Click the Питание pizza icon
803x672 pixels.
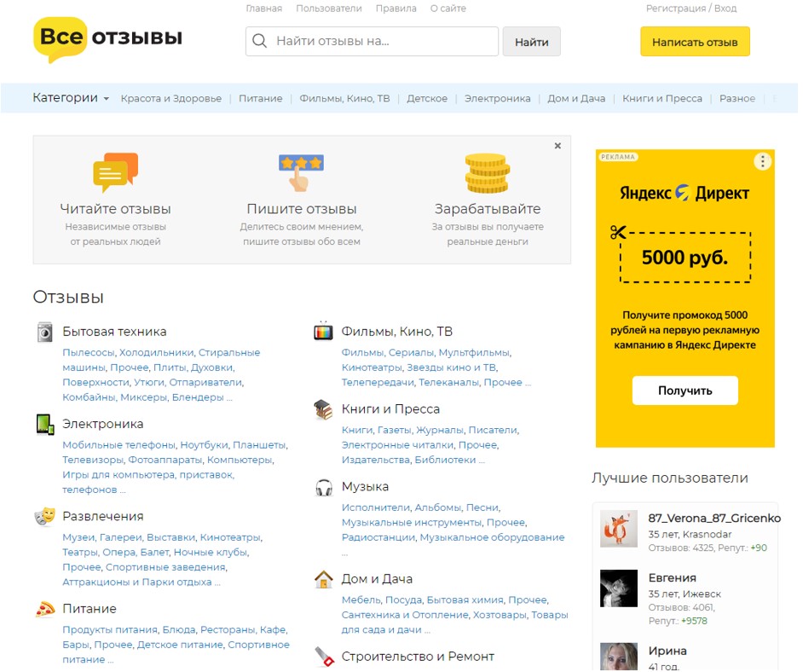(x=45, y=609)
